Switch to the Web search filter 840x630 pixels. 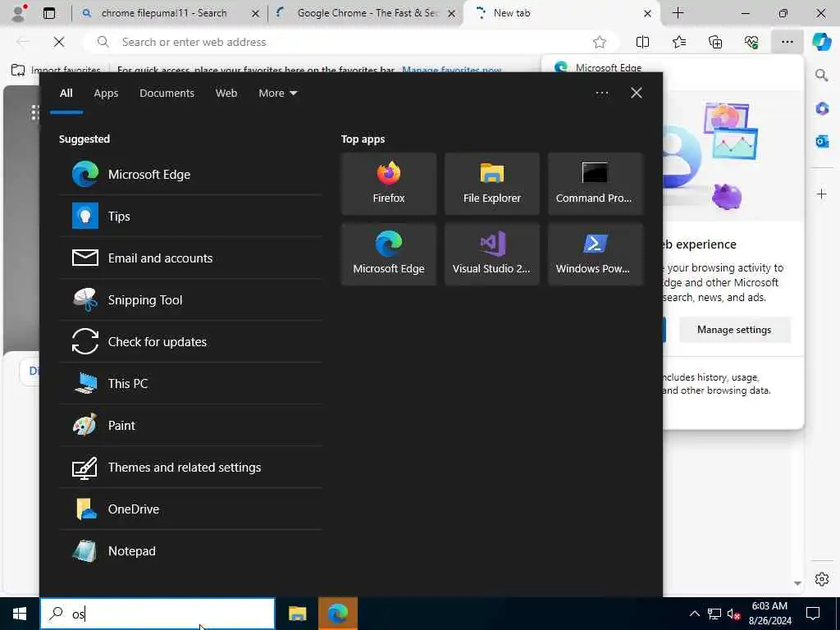coord(226,94)
